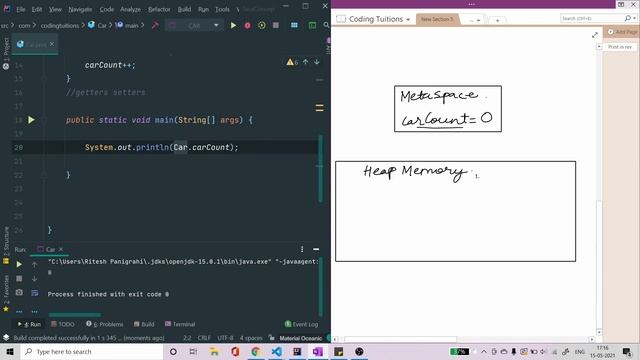Stop process button in Run panel
640x360 pixels.
19,278
